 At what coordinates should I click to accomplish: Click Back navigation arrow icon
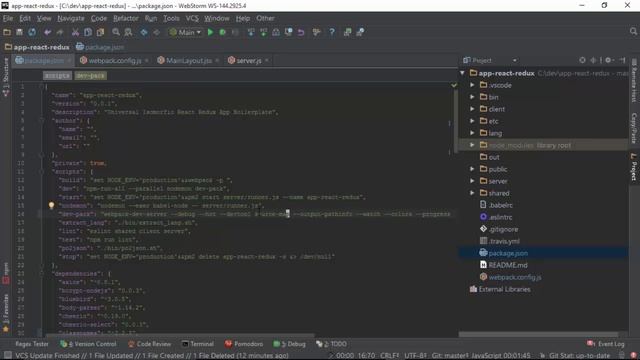coord(144,32)
